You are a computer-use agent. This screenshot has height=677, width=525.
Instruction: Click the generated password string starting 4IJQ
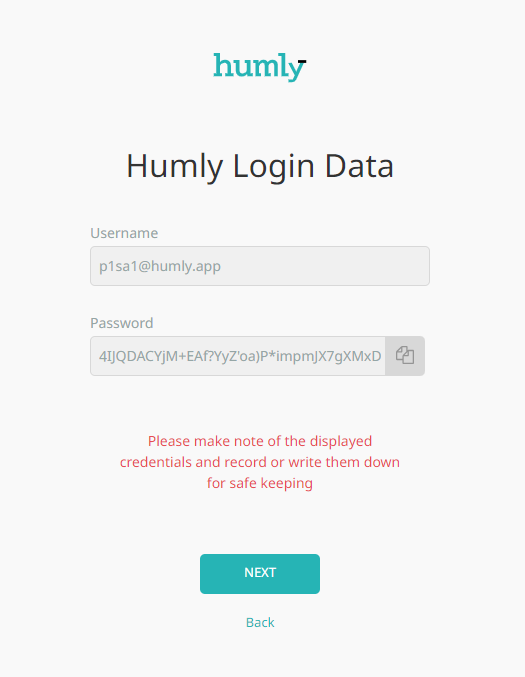pos(240,356)
